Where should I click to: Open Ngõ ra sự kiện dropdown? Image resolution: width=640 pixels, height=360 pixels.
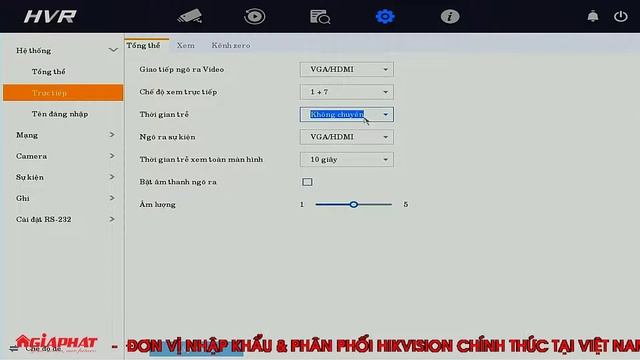point(347,137)
